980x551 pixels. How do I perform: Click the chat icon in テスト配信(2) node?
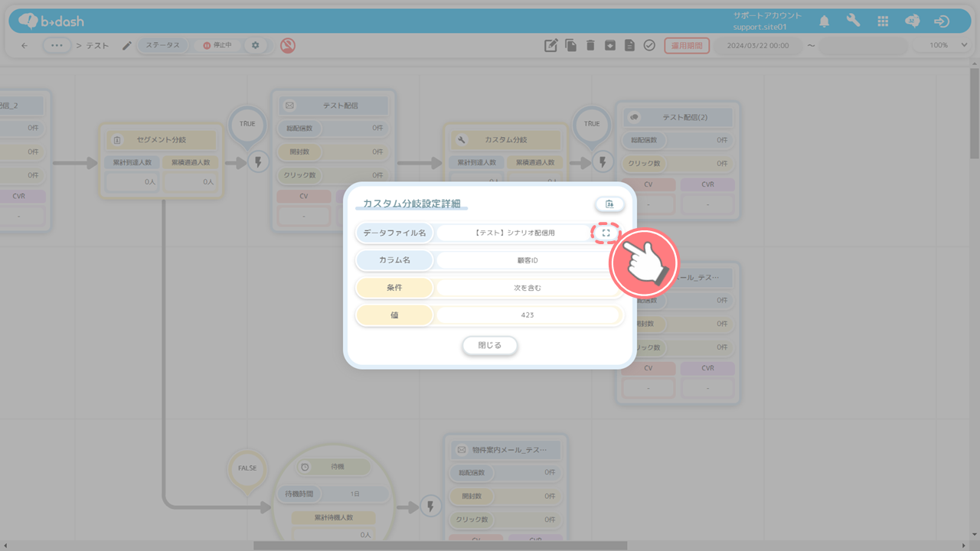tap(634, 118)
